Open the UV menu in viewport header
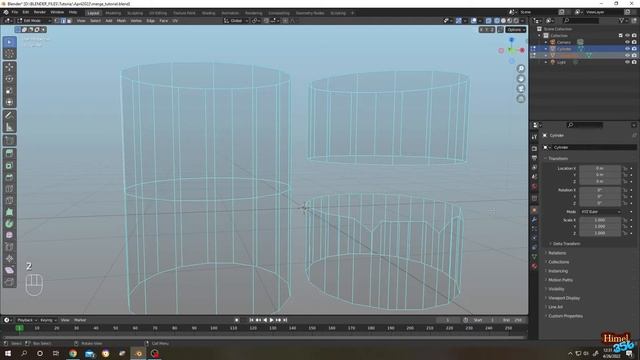 click(175, 20)
